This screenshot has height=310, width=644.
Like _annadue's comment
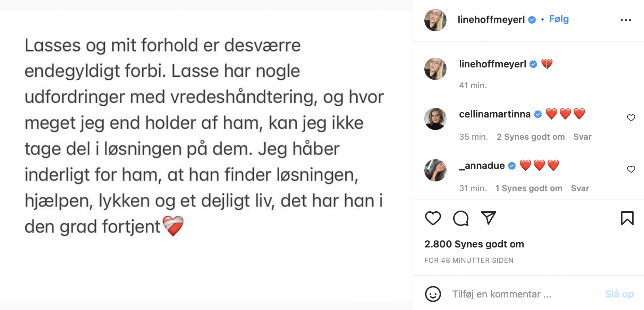click(631, 169)
